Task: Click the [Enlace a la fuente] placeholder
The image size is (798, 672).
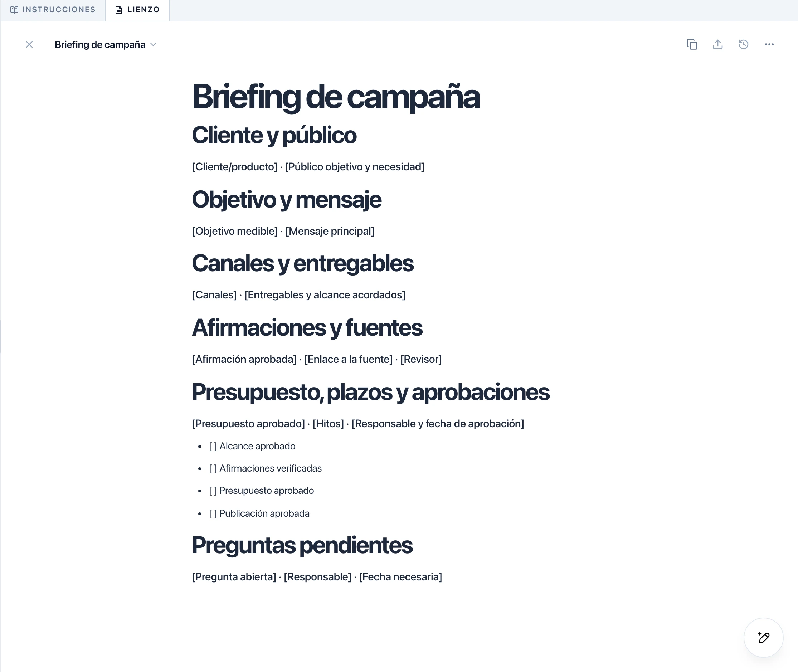Action: [x=349, y=359]
